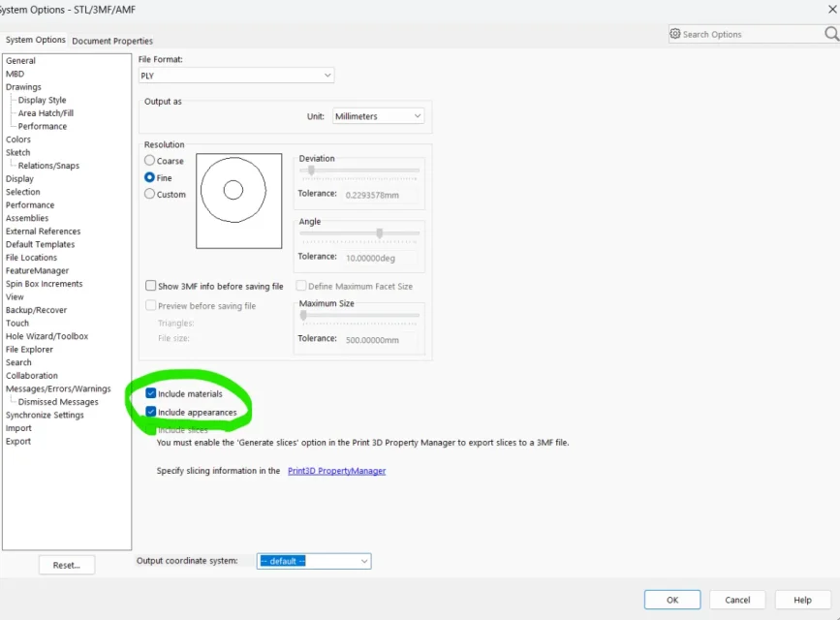Select the System Options tab
840x620 pixels.
point(36,40)
